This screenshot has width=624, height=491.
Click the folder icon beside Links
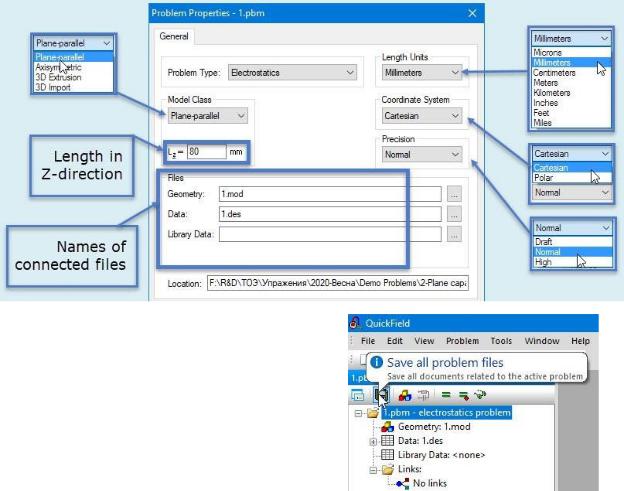click(388, 469)
